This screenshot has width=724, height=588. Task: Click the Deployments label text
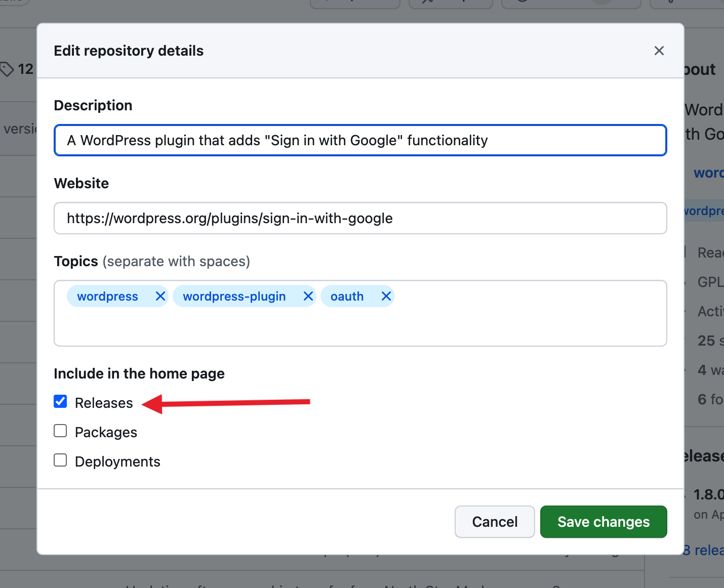tap(117, 461)
